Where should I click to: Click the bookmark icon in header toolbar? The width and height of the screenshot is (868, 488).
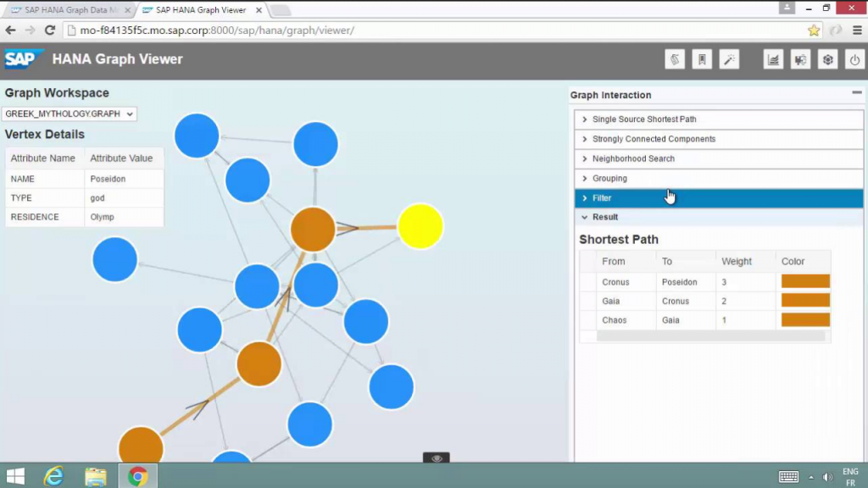701,59
